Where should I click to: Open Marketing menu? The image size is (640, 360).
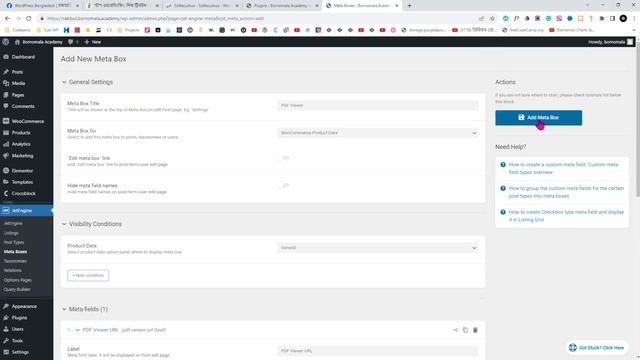pyautogui.click(x=22, y=156)
